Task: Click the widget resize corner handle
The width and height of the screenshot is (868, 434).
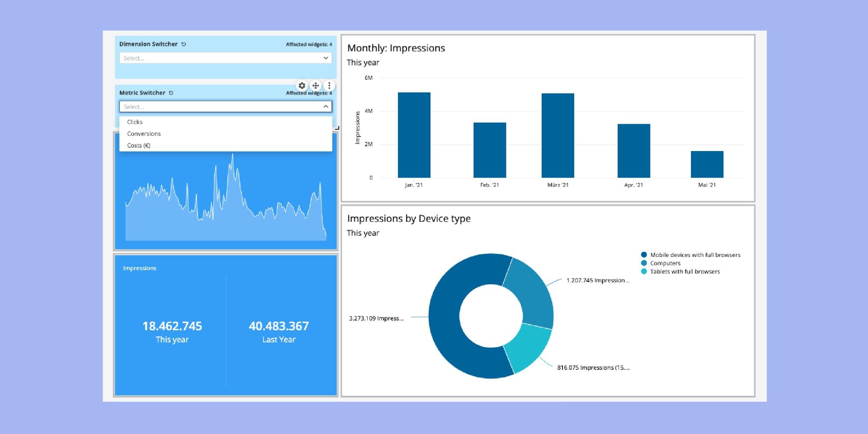Action: [337, 128]
